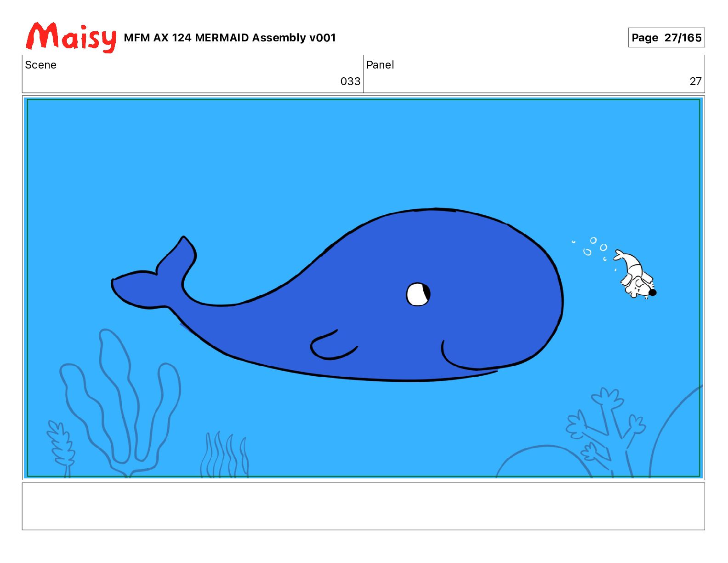Click the white mouse swimming underwater

click(637, 275)
